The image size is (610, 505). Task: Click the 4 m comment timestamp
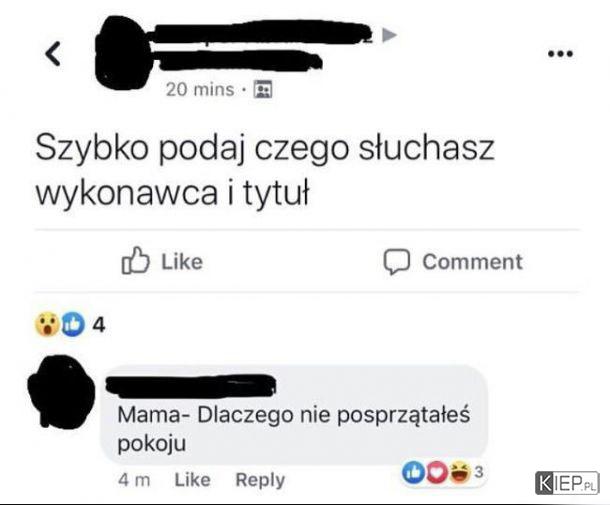point(134,480)
